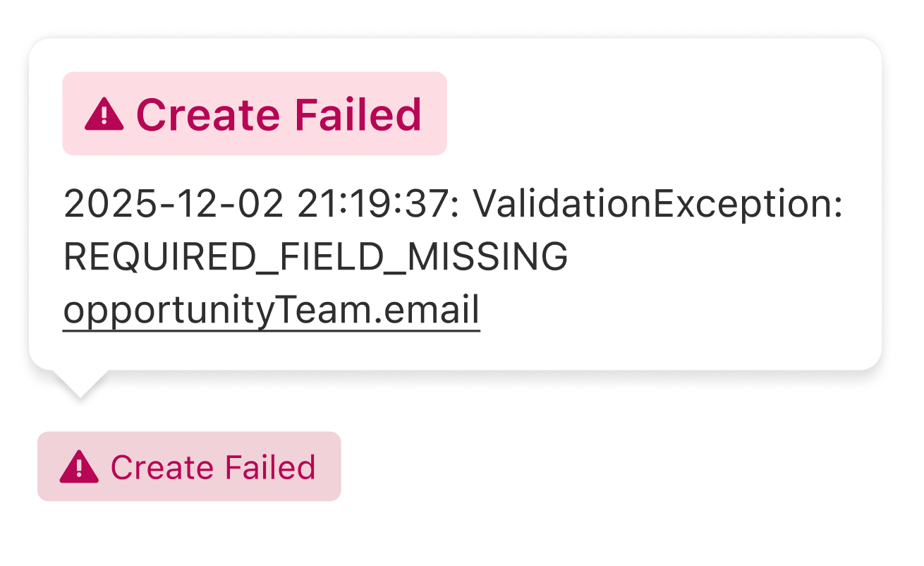Click empty white space right of REQUIRED_FIELD_MISSING
This screenshot has height=566, width=924.
(705, 256)
